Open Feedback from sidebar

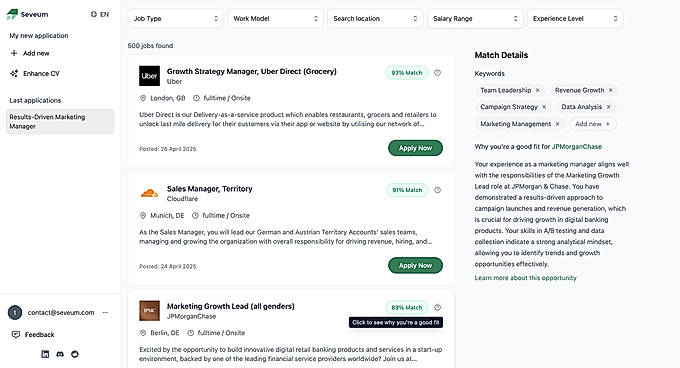coord(39,335)
